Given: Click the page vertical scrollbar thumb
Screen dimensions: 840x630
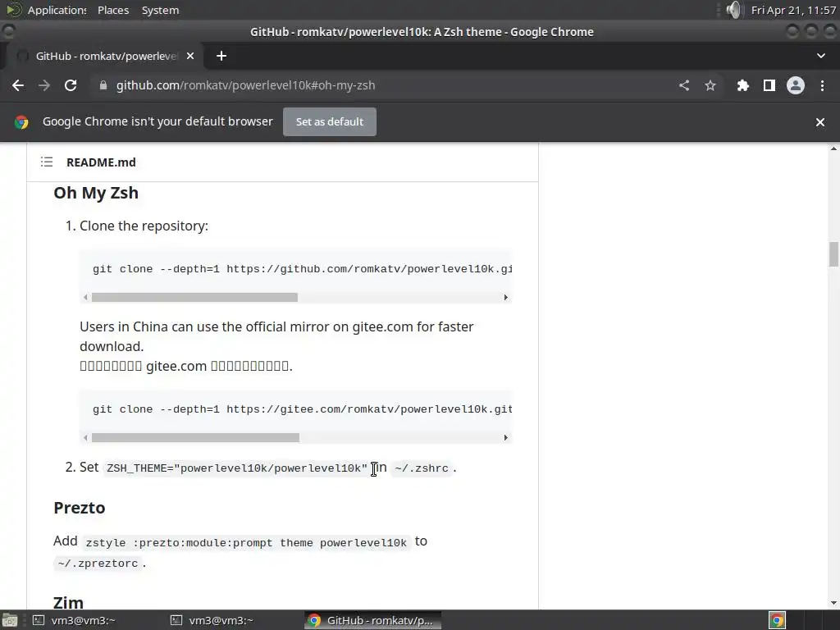Looking at the screenshot, I should 833,254.
